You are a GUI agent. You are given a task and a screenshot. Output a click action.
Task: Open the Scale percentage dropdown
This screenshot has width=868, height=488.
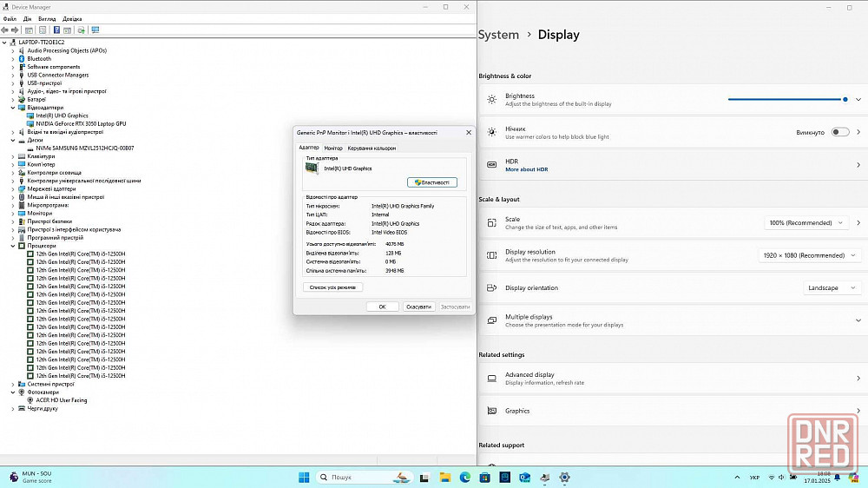tap(806, 222)
